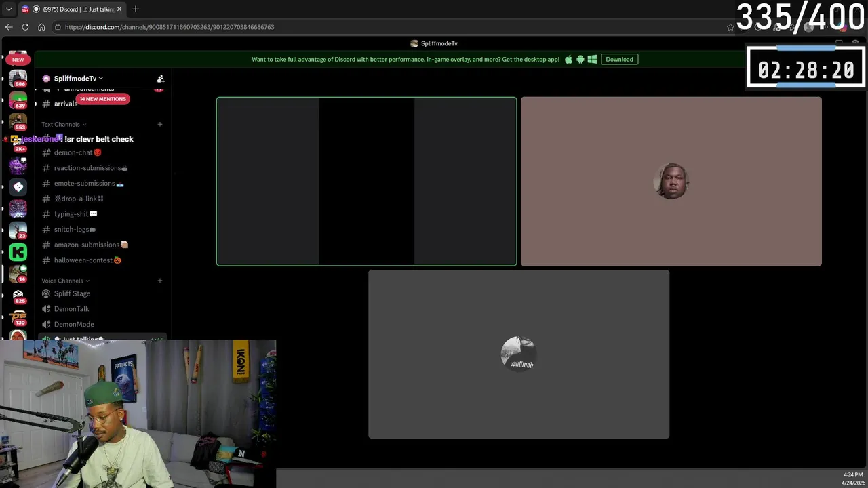The image size is (868, 488).
Task: Click the Windows platform icon in the banner
Action: pyautogui.click(x=592, y=59)
